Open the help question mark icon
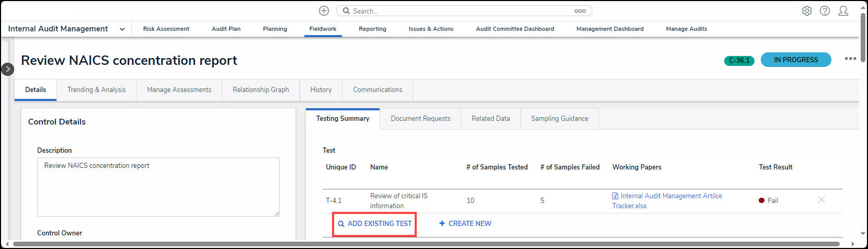The width and height of the screenshot is (868, 249). (x=825, y=11)
